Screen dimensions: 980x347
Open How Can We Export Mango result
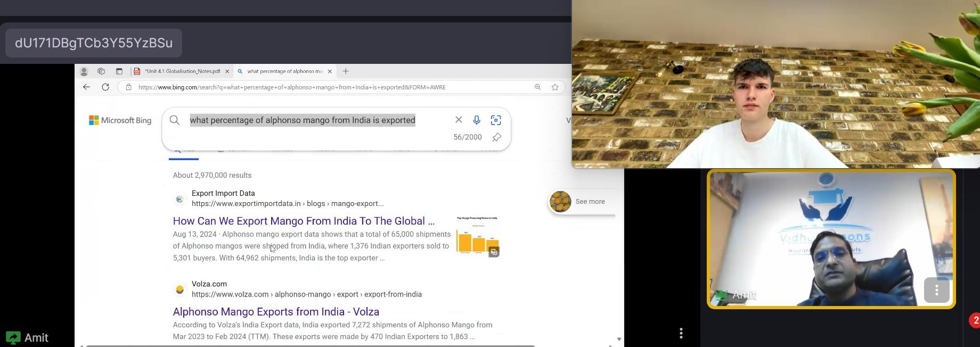pyautogui.click(x=304, y=221)
